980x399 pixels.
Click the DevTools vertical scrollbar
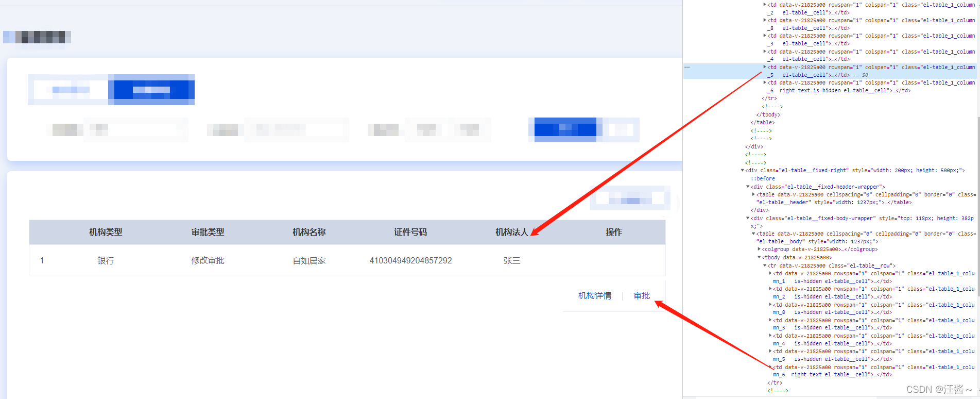pyautogui.click(x=978, y=206)
